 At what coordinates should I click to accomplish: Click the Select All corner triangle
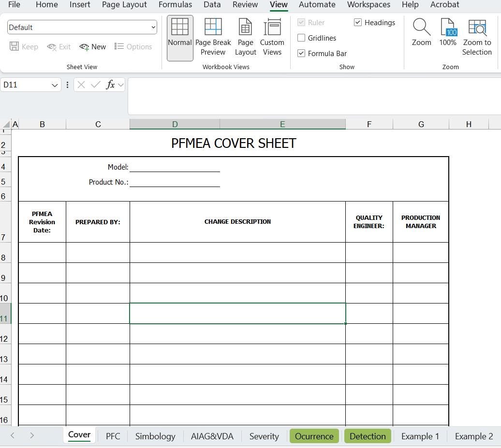[6, 124]
